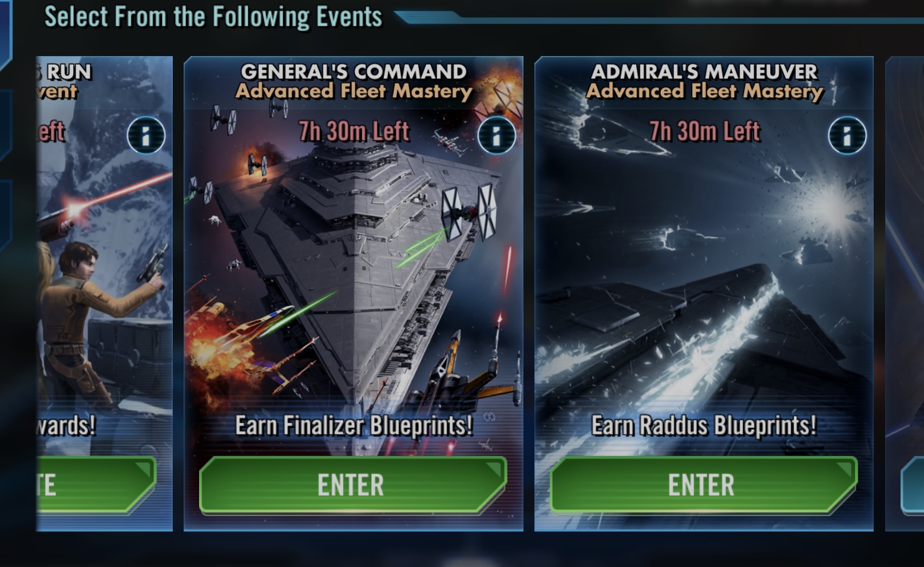Click the GENERAL'S COMMAND title text

click(x=354, y=72)
